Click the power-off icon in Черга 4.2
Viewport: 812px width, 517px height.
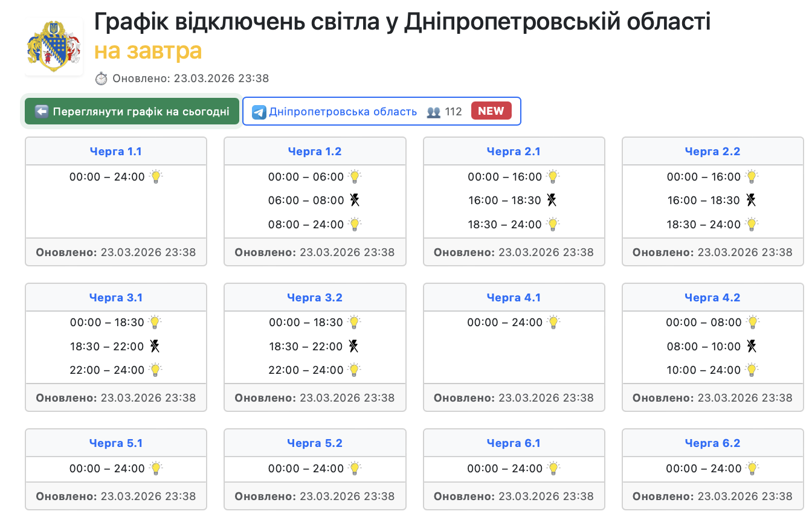pos(751,346)
